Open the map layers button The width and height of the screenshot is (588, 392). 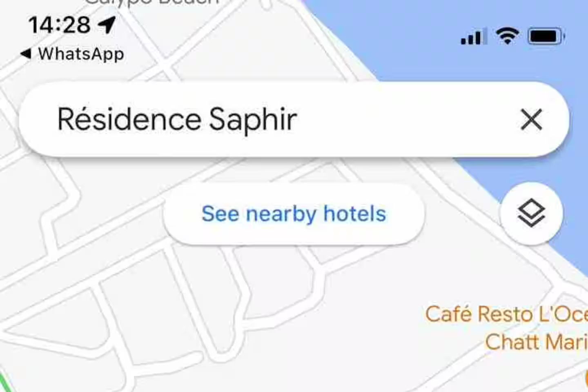point(531,213)
